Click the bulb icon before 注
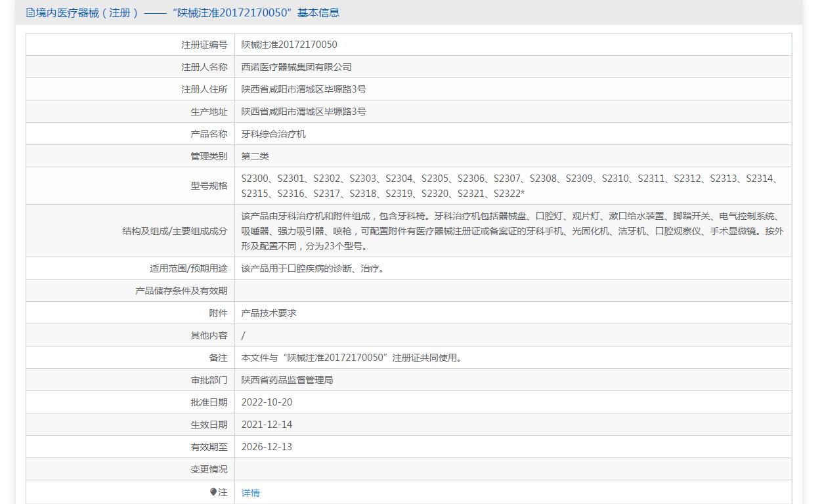 (213, 492)
